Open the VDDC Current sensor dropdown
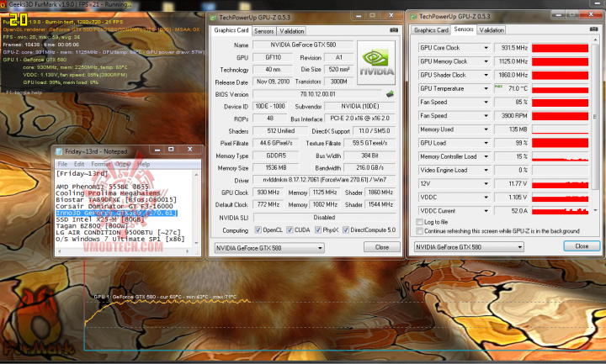606x364 pixels. point(486,211)
